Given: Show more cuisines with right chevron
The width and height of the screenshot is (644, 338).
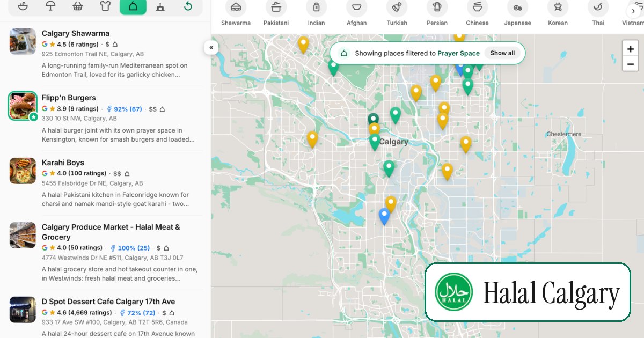Looking at the screenshot, I should (633, 11).
